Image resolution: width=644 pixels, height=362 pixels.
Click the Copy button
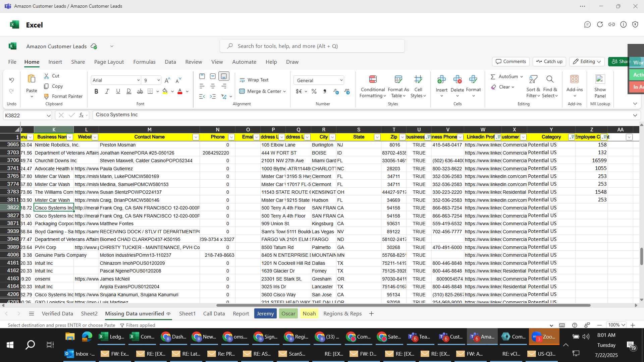(x=53, y=86)
